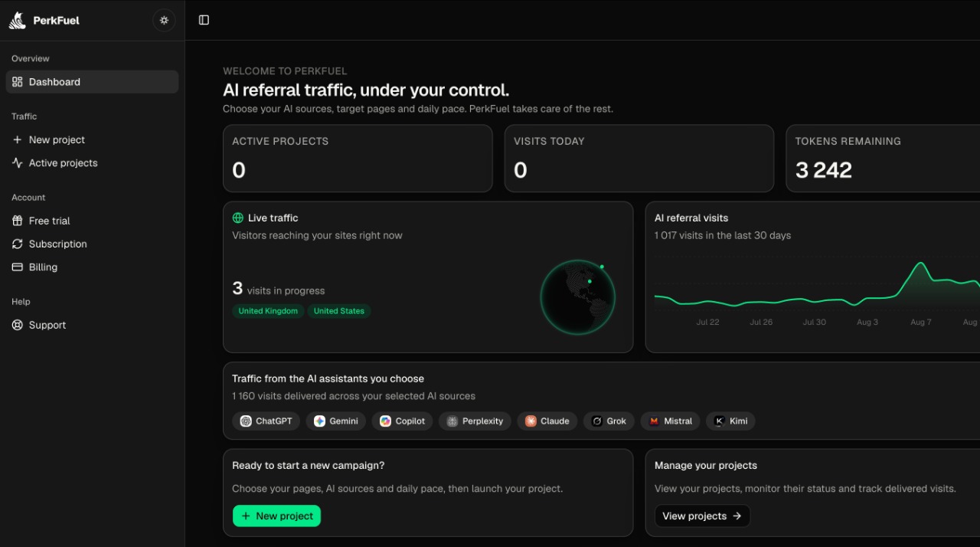
Task: Click the Billing credit card icon
Action: click(18, 267)
